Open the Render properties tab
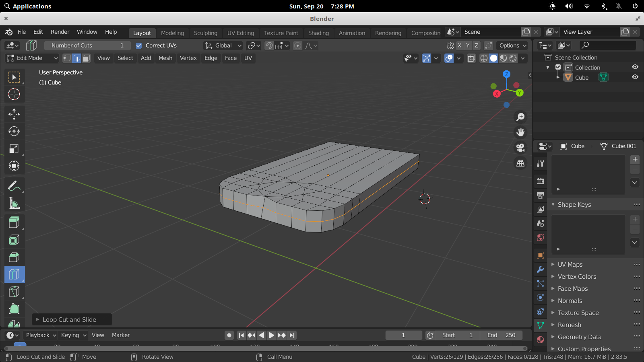 tap(541, 181)
